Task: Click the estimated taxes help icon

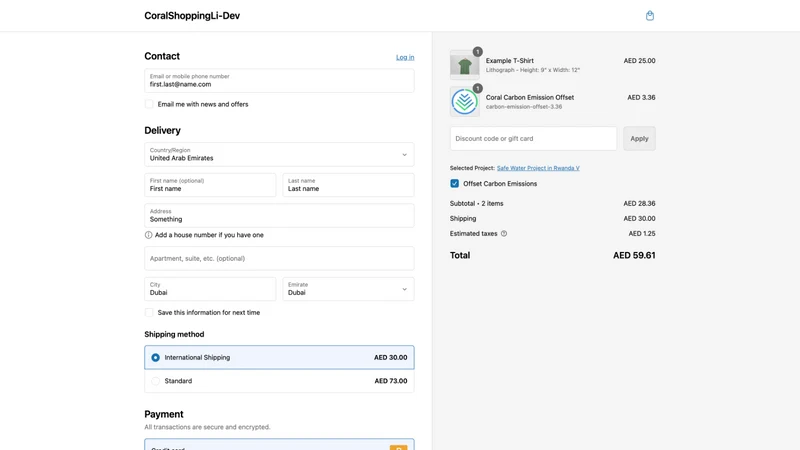Action: pyautogui.click(x=504, y=234)
